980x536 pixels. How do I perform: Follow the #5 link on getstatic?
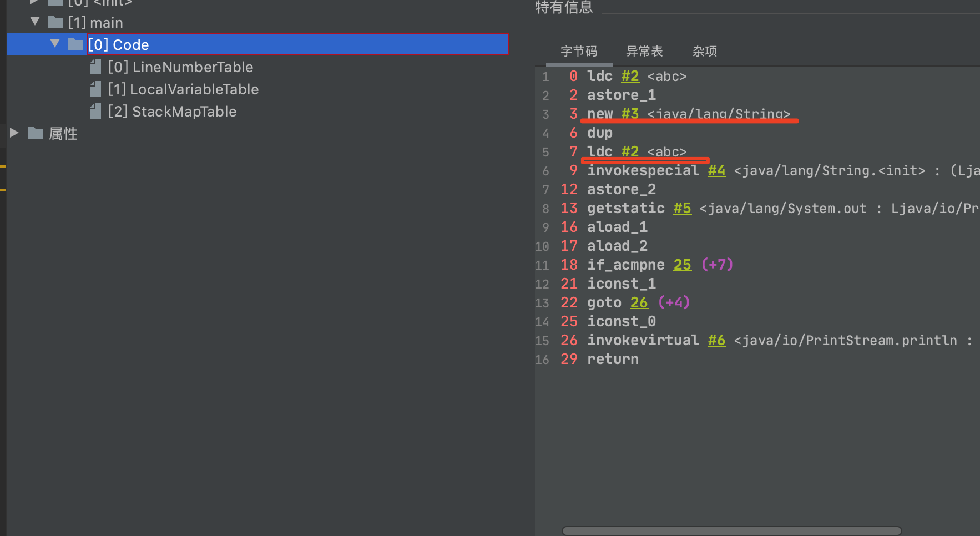(682, 209)
